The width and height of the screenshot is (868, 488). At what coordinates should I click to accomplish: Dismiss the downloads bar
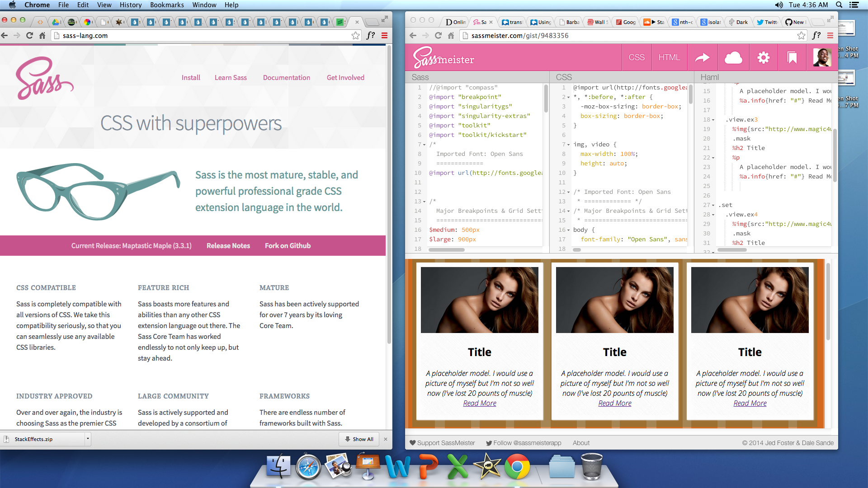pos(386,439)
